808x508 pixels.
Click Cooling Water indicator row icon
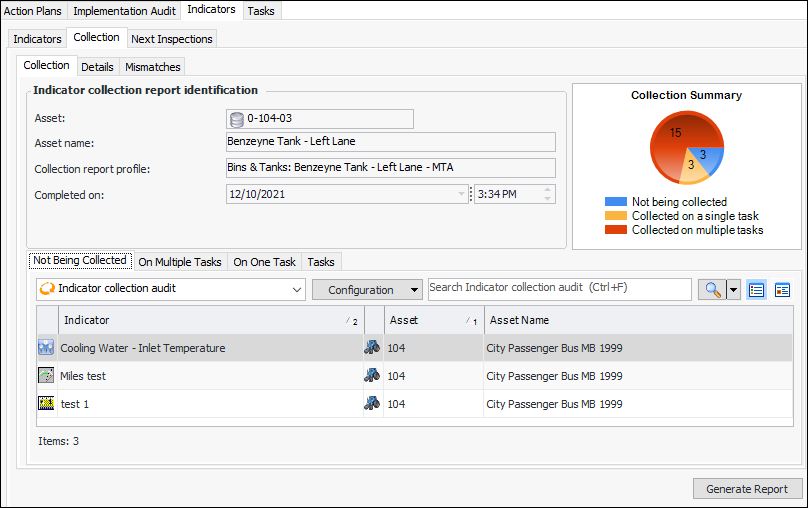coord(46,348)
